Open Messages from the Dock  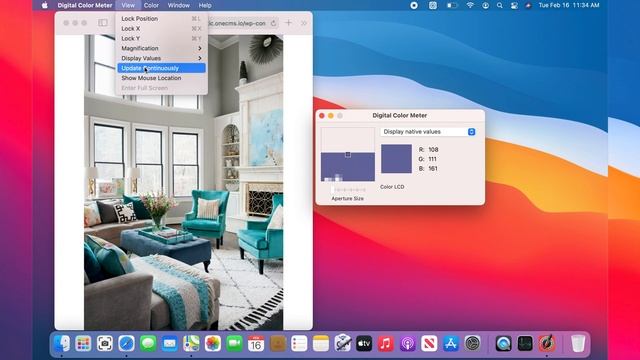(x=148, y=343)
